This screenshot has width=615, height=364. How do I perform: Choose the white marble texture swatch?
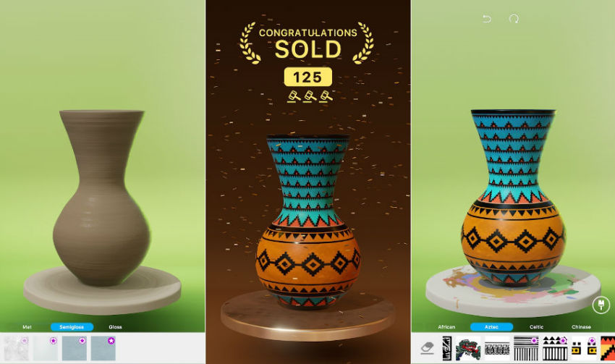pos(17,348)
